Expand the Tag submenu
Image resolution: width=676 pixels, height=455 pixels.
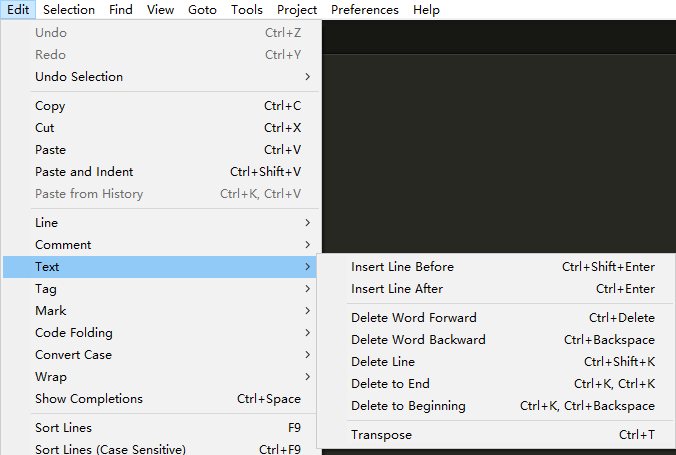(160, 289)
